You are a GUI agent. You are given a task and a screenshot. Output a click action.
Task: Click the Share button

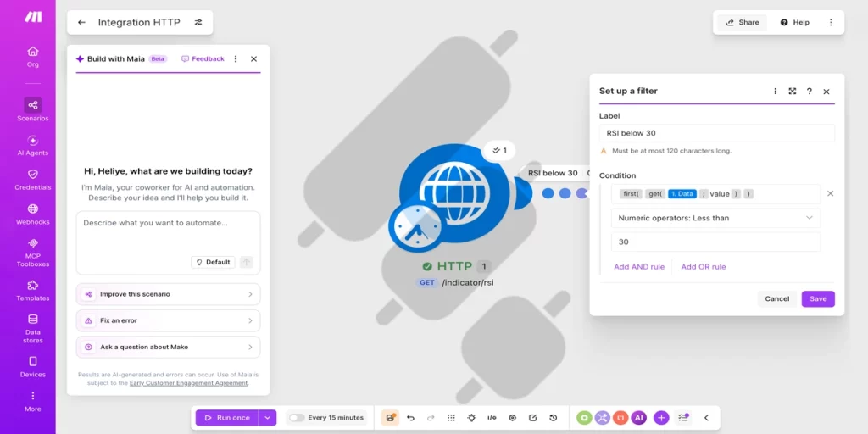[x=742, y=23]
